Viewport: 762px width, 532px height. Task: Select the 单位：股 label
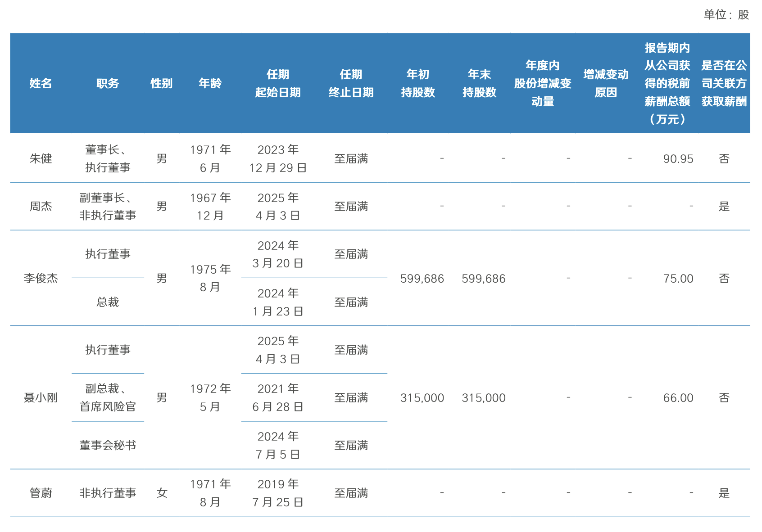(x=726, y=15)
